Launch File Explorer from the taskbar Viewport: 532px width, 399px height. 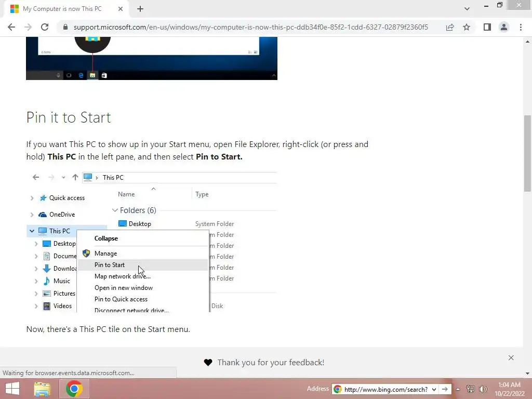click(42, 389)
